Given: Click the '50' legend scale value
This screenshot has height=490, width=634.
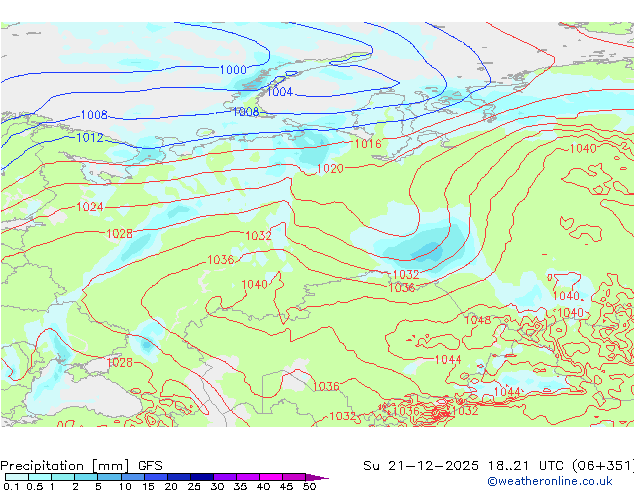Looking at the screenshot, I should click(310, 486).
